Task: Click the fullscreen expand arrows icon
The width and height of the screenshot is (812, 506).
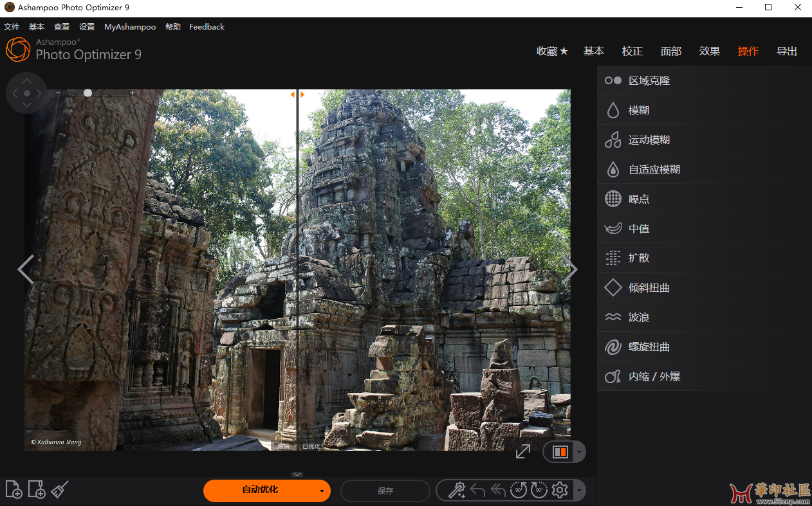Action: point(523,451)
